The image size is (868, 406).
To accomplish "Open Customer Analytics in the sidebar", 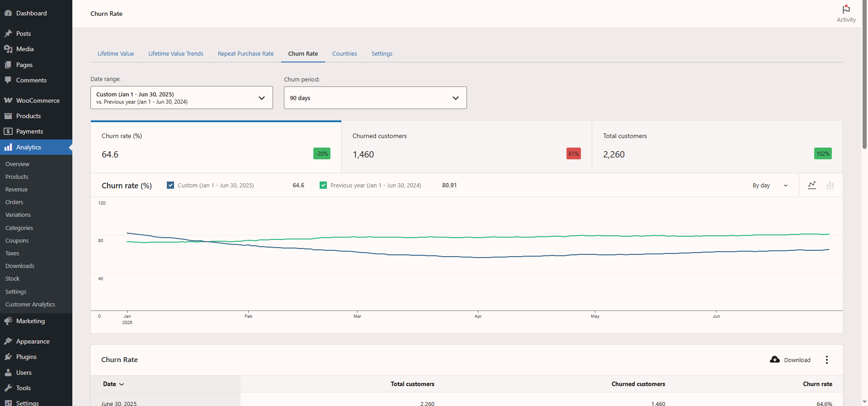I will click(30, 305).
